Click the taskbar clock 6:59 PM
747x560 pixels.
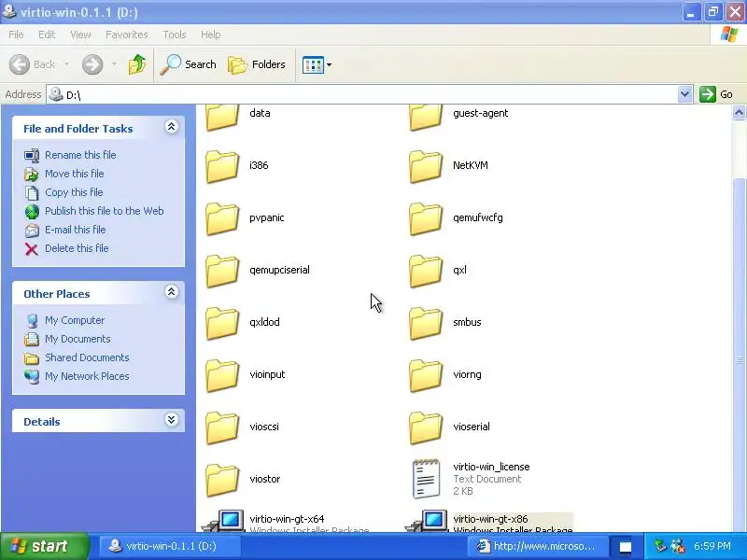click(712, 546)
